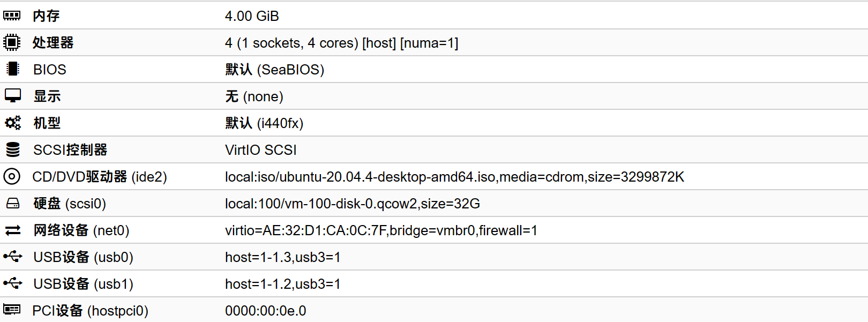Select the ubuntu ISO cdrom entry

454,177
